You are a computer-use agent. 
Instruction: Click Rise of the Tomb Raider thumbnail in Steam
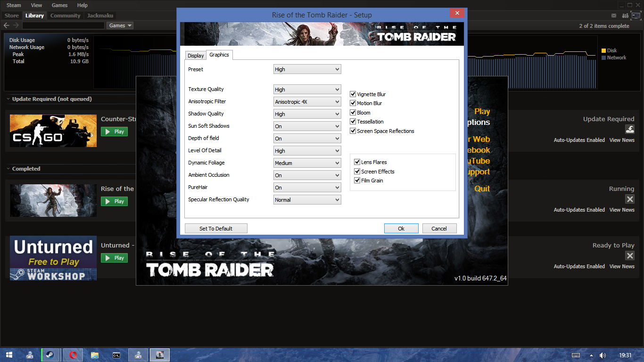53,200
